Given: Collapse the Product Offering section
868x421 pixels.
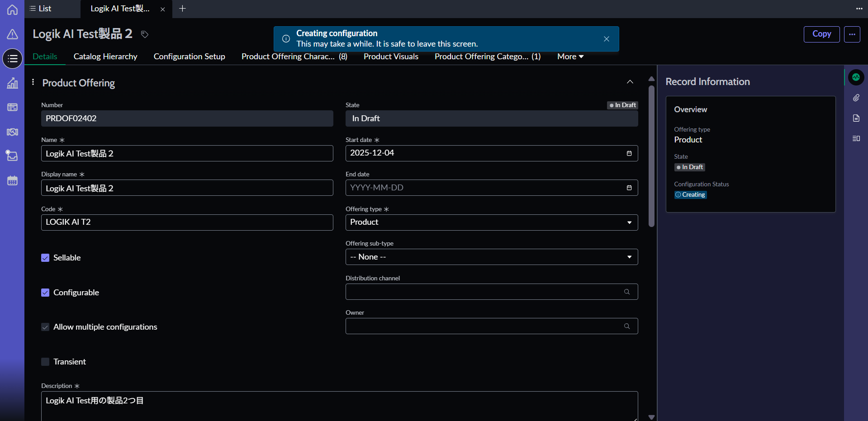Looking at the screenshot, I should point(630,82).
